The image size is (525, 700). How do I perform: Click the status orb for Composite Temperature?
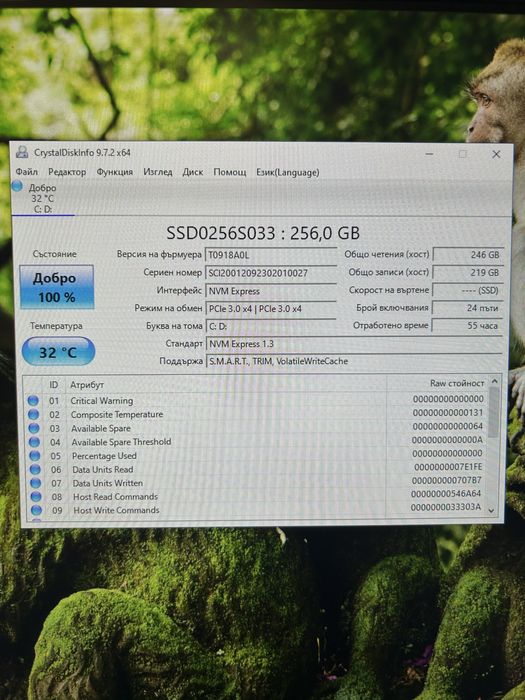33,414
